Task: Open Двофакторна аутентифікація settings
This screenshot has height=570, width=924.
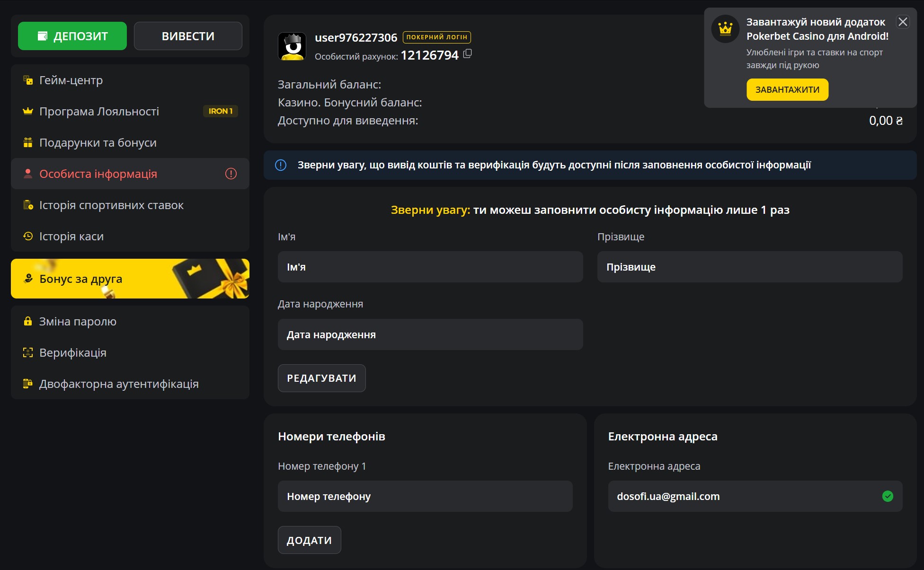Action: [118, 384]
